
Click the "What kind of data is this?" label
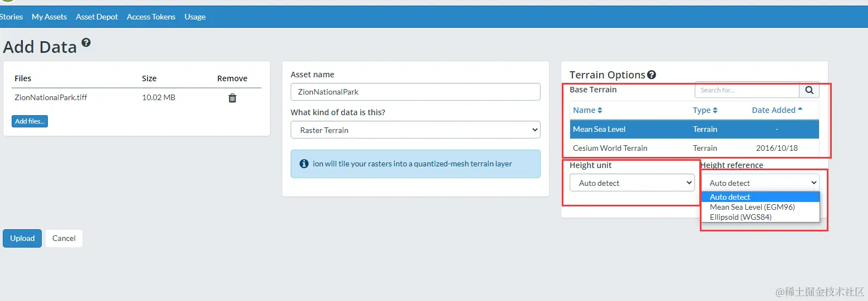(x=338, y=112)
